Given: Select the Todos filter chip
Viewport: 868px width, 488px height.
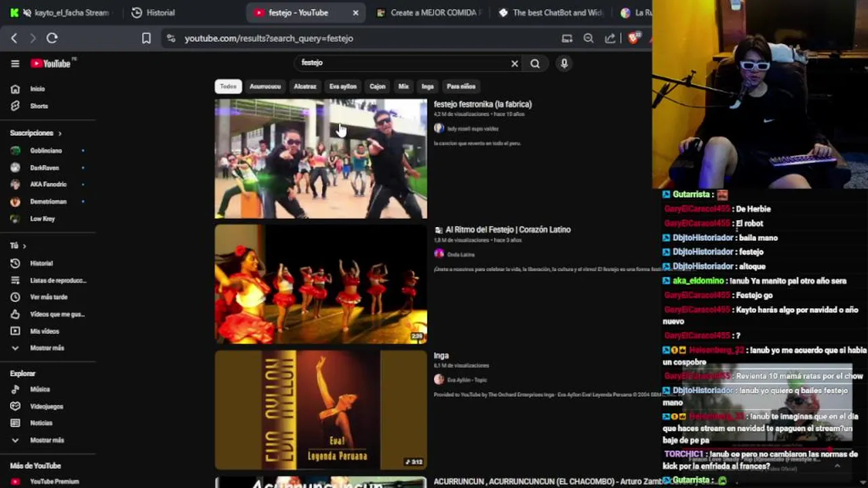Looking at the screenshot, I should point(229,87).
